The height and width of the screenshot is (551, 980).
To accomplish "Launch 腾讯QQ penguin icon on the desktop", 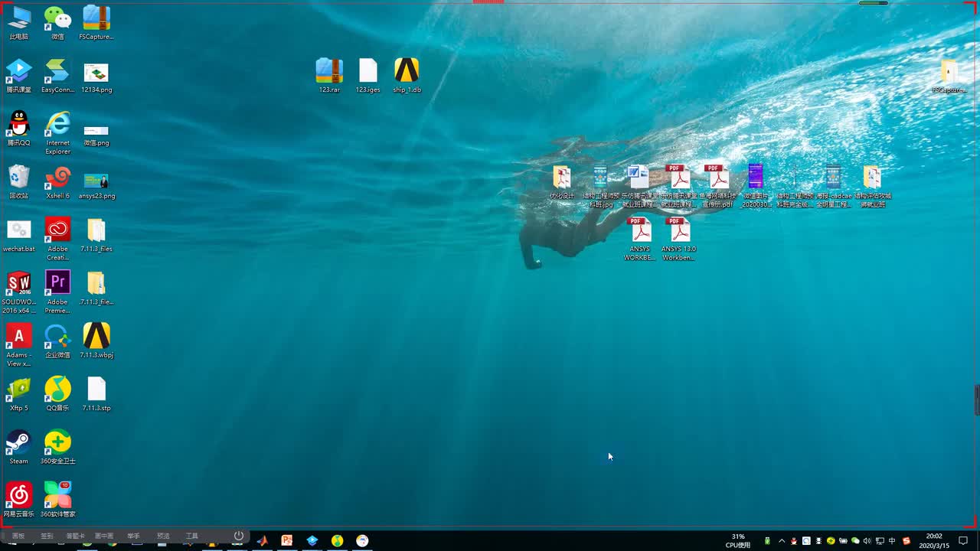I will tap(19, 129).
